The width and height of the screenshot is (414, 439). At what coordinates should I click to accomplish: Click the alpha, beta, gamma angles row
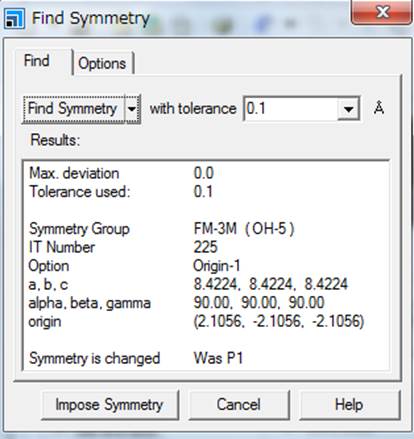tap(177, 303)
